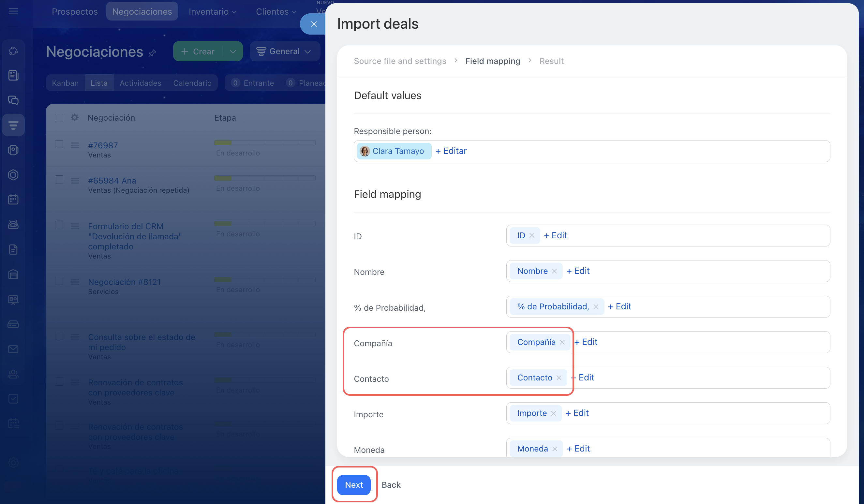Viewport: 864px width, 504px height.
Task: Toggle the select-all header checkbox
Action: pyautogui.click(x=59, y=118)
